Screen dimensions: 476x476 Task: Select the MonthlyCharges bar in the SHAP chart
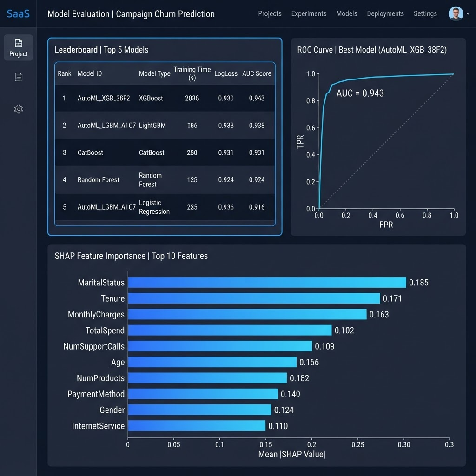[247, 314]
